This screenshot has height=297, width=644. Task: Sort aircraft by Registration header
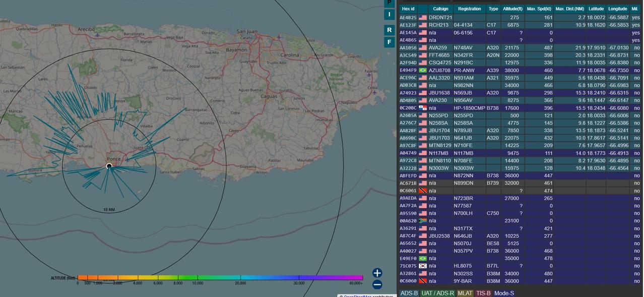(469, 9)
